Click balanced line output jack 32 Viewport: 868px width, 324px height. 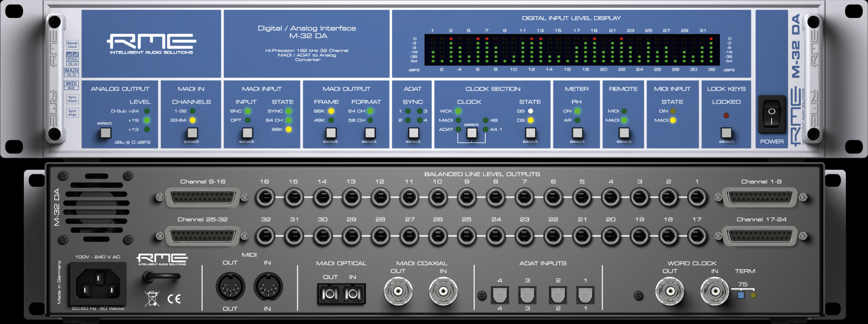[x=265, y=236]
